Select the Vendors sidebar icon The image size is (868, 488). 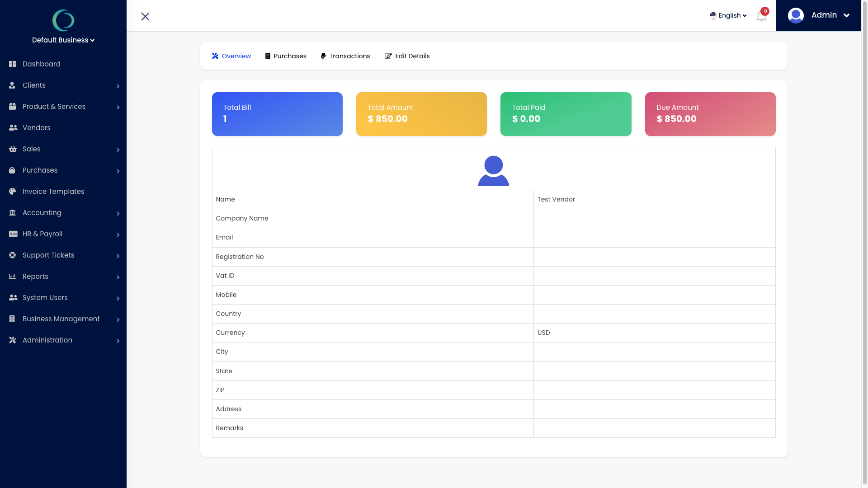13,127
